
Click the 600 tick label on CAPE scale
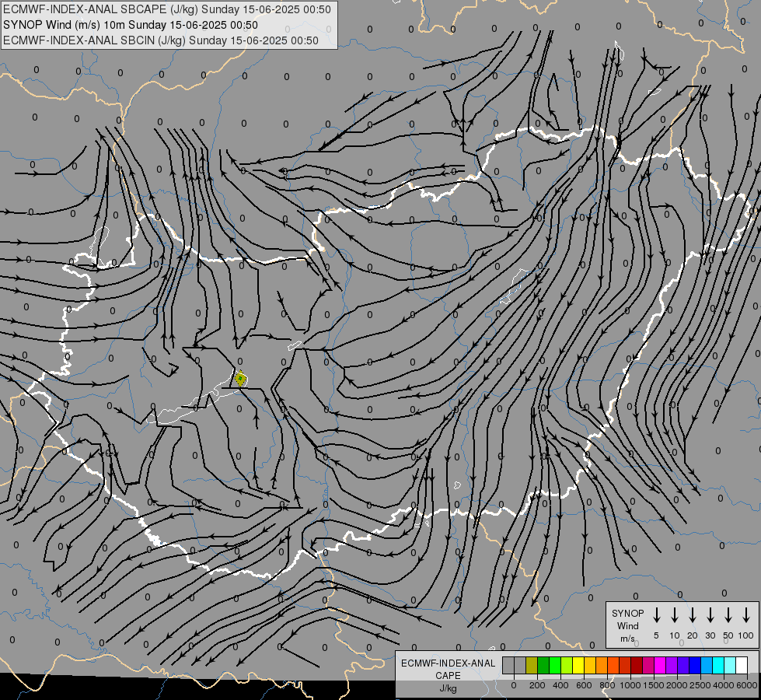[584, 685]
